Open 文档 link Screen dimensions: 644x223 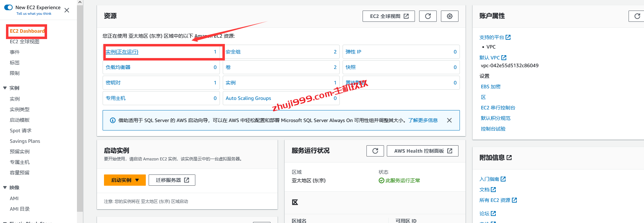click(488, 190)
